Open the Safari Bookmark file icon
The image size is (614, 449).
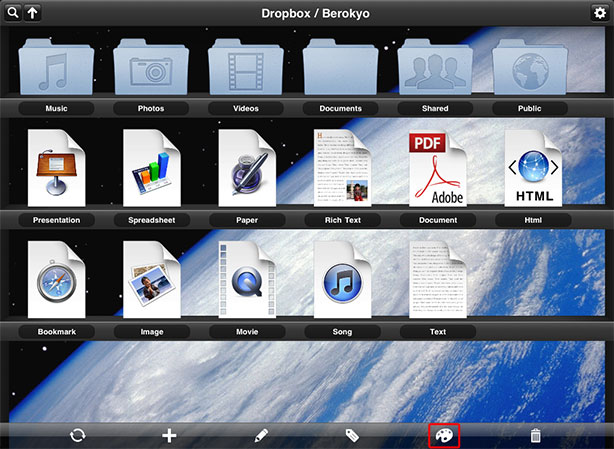(x=56, y=279)
